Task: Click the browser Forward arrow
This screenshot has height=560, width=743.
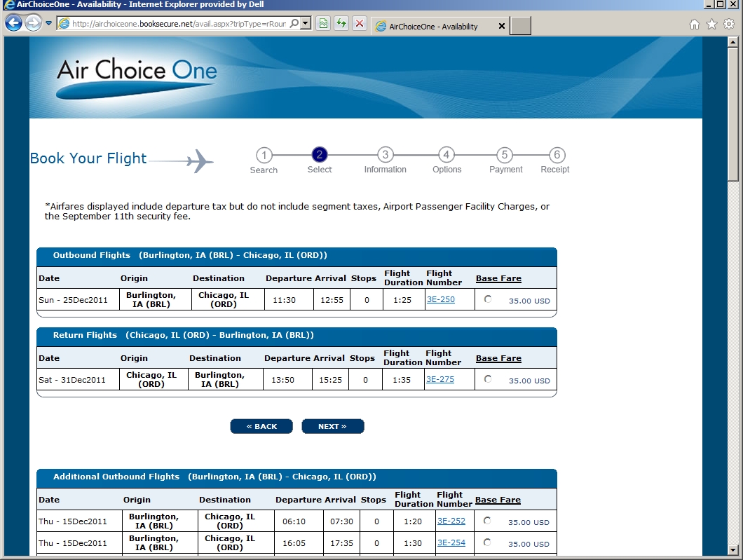Action: pyautogui.click(x=33, y=23)
